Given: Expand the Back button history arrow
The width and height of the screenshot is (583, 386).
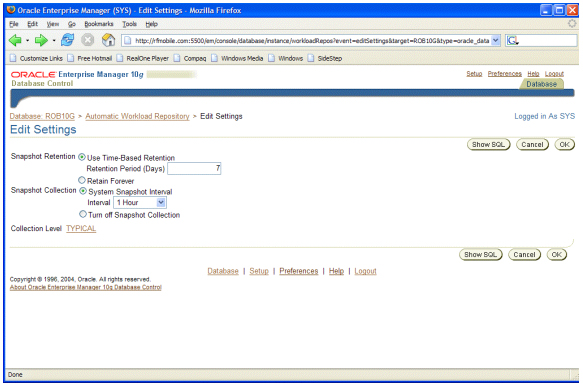Looking at the screenshot, I should 28,40.
